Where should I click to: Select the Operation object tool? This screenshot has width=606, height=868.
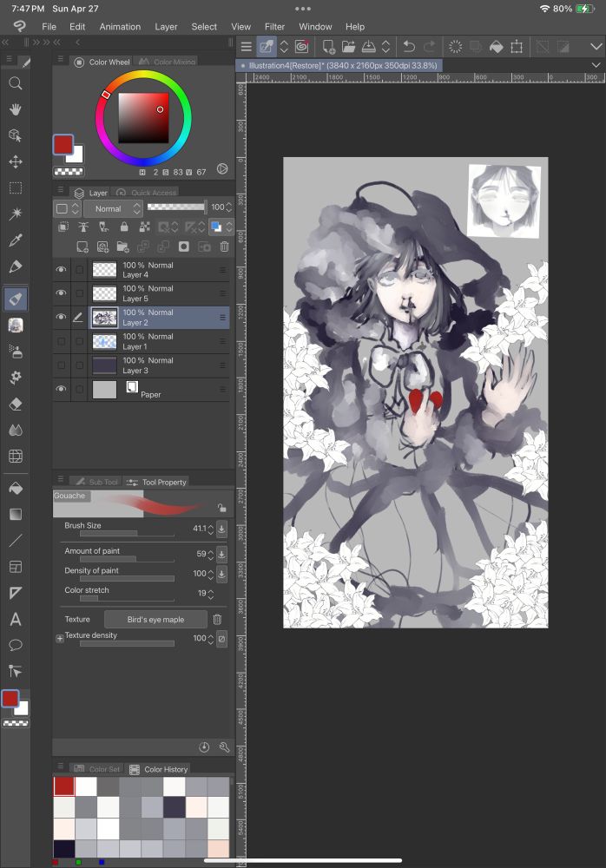point(16,135)
